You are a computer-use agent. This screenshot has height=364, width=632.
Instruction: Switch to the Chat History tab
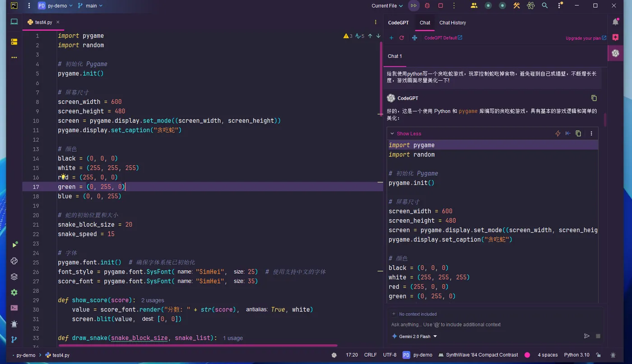pyautogui.click(x=452, y=23)
